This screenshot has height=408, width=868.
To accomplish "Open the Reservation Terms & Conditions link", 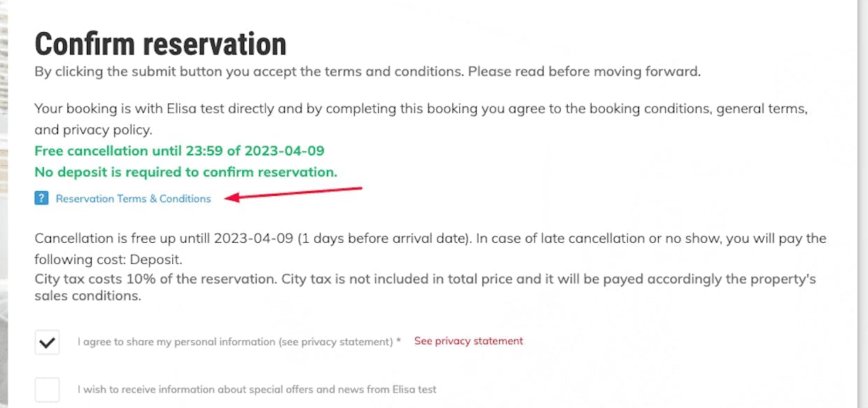I will tap(133, 199).
